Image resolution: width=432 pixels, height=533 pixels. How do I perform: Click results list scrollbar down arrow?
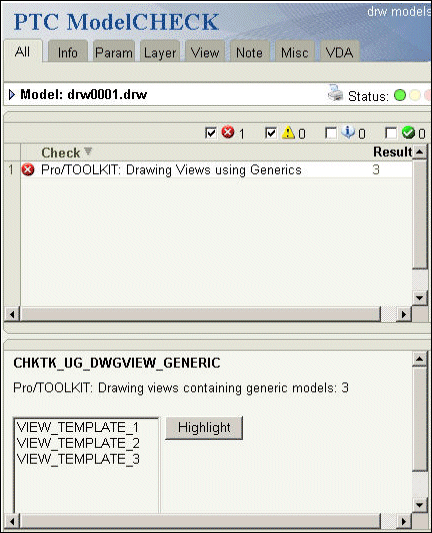pos(420,298)
